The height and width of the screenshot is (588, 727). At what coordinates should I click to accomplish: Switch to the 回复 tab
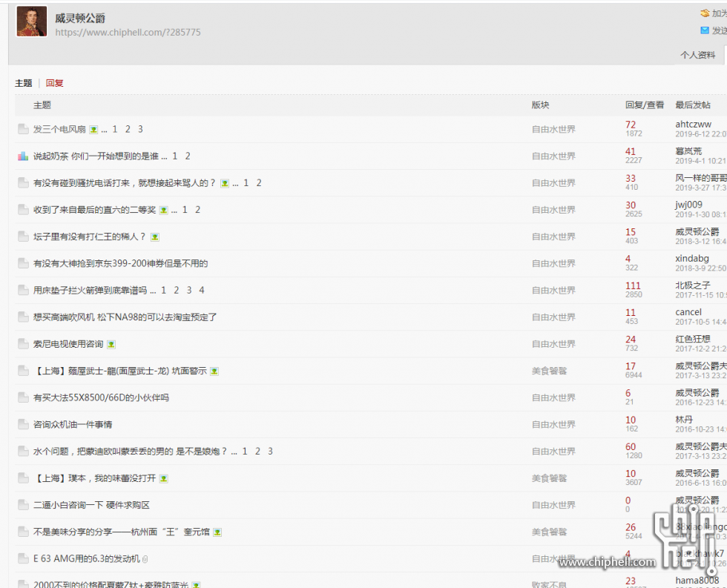coord(54,83)
